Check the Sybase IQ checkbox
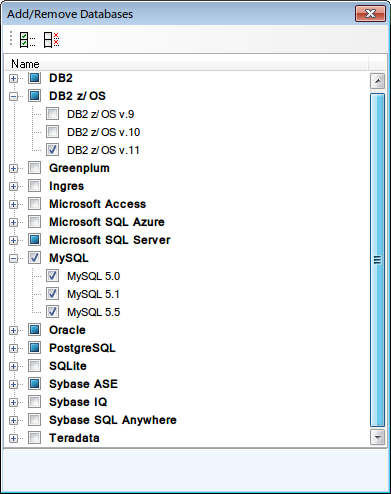The image size is (391, 494). click(34, 402)
